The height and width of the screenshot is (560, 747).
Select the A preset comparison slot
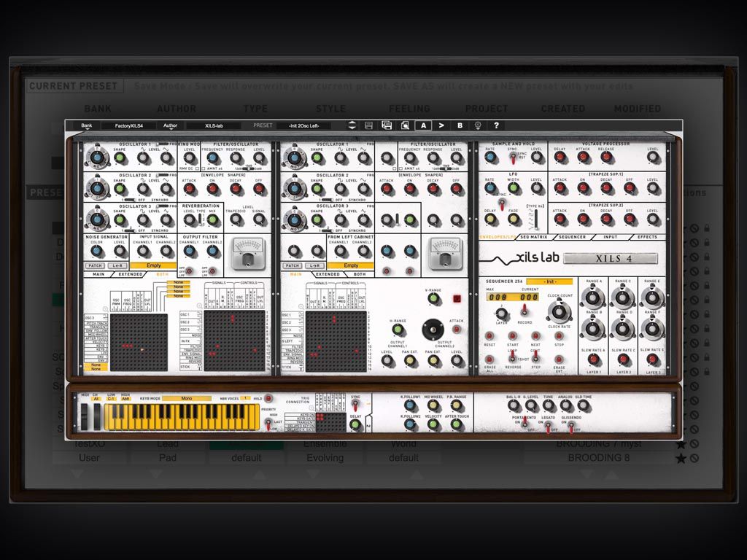point(423,125)
